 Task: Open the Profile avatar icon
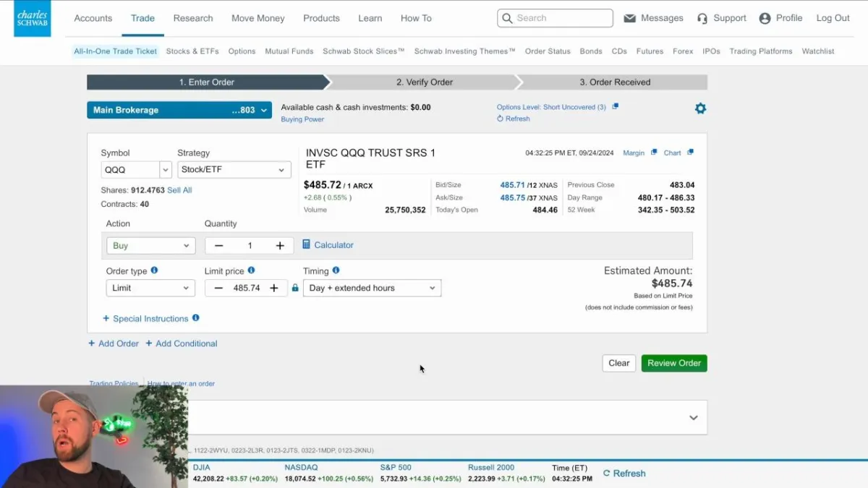click(x=765, y=18)
